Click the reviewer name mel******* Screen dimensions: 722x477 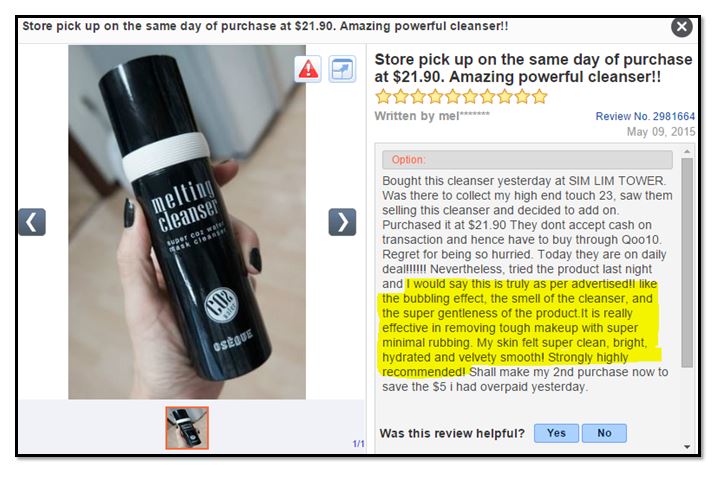(x=464, y=116)
